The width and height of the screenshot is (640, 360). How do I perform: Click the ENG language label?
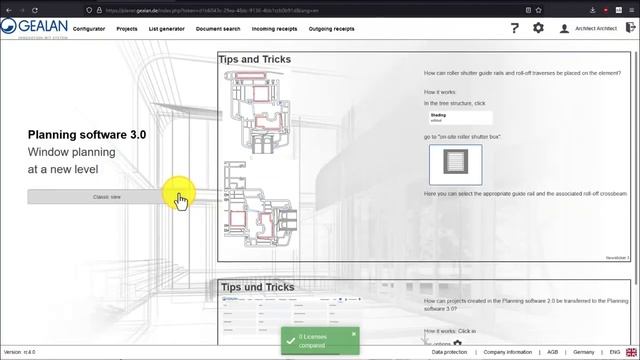(615, 352)
